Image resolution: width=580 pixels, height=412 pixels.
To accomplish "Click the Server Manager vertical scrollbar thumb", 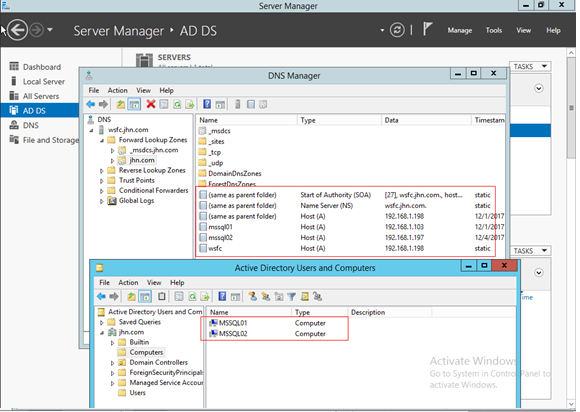I will (571, 109).
